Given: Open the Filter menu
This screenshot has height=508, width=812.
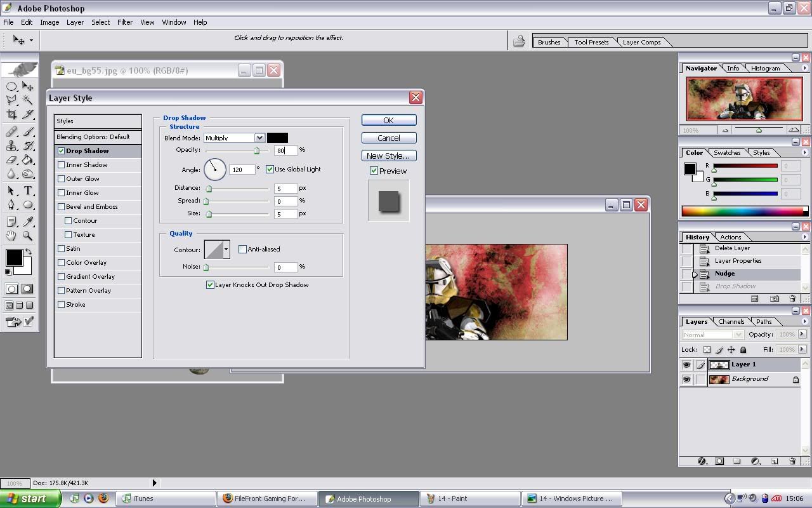Looking at the screenshot, I should click(124, 22).
